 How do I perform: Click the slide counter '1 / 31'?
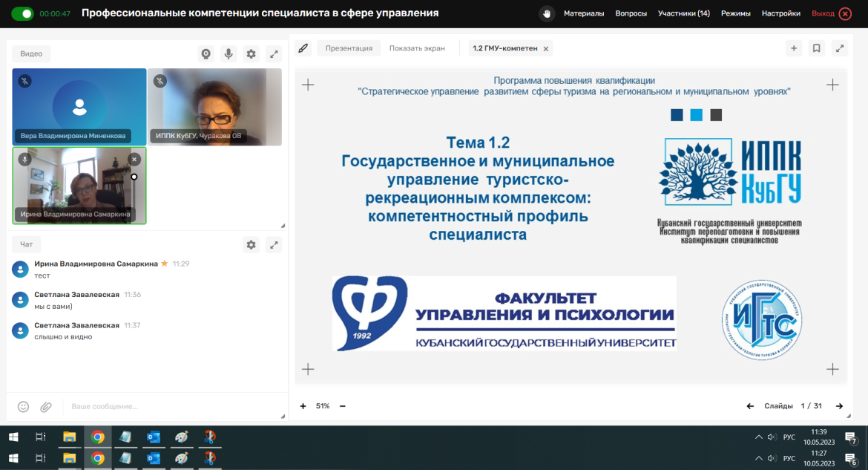811,406
